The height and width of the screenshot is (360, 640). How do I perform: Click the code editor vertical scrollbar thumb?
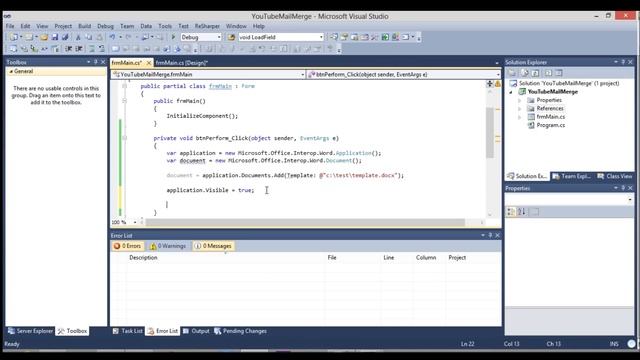490,132
